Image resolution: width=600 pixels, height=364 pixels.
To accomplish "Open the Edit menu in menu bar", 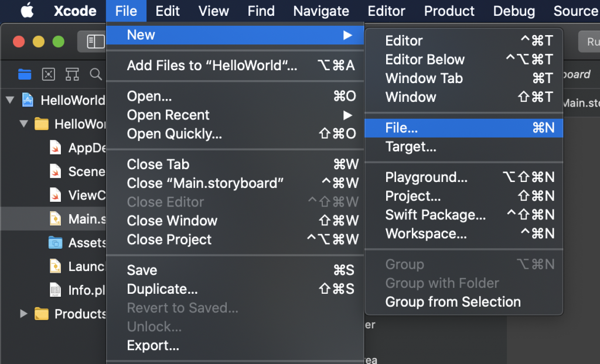I will click(x=168, y=11).
